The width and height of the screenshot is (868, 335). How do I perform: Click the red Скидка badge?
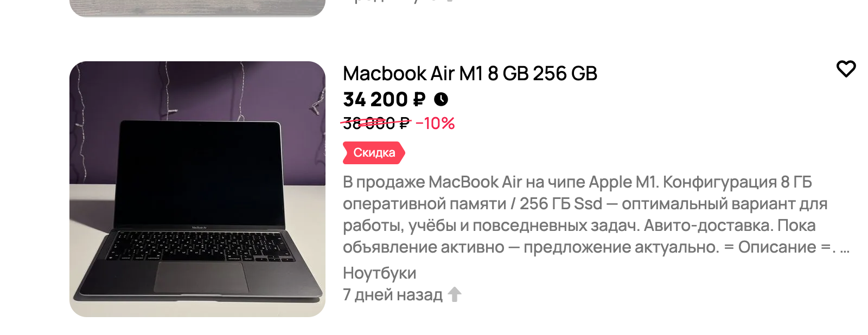click(x=374, y=153)
